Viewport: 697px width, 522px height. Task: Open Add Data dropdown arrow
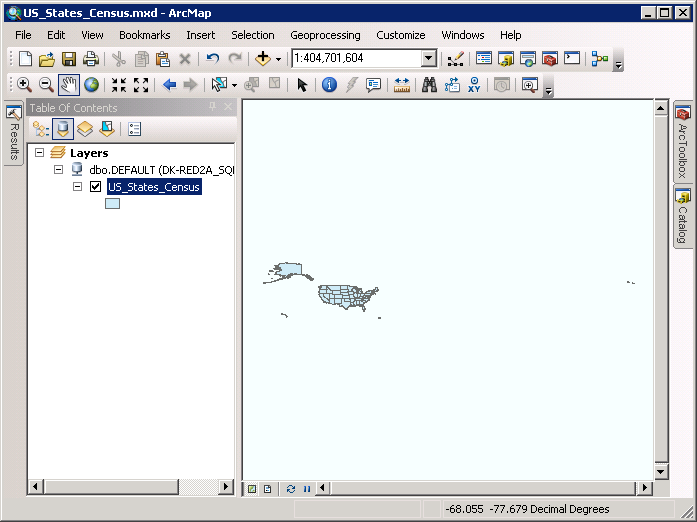(279, 59)
